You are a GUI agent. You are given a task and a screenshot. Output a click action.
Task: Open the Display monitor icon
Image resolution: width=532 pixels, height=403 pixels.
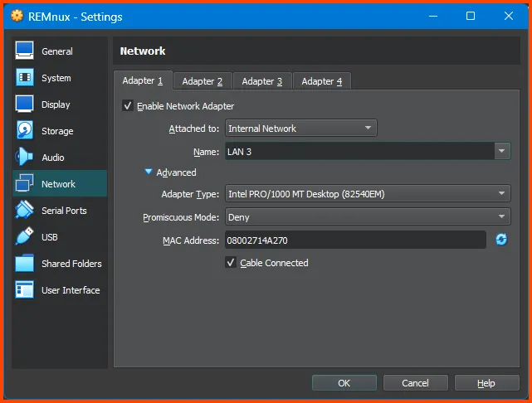(x=24, y=104)
